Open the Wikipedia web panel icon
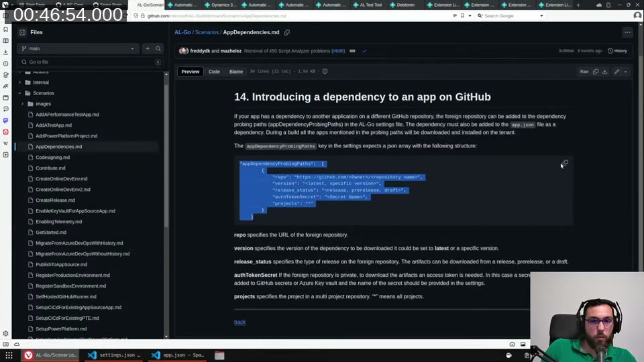644x362 pixels. point(6,143)
